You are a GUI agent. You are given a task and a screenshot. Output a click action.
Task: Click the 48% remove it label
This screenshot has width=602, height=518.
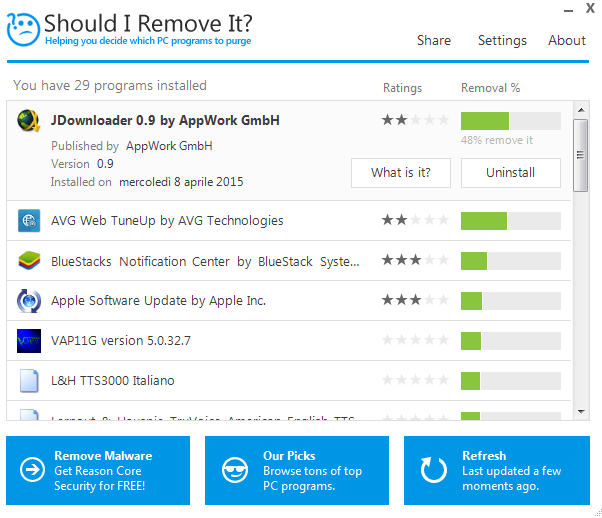point(497,140)
